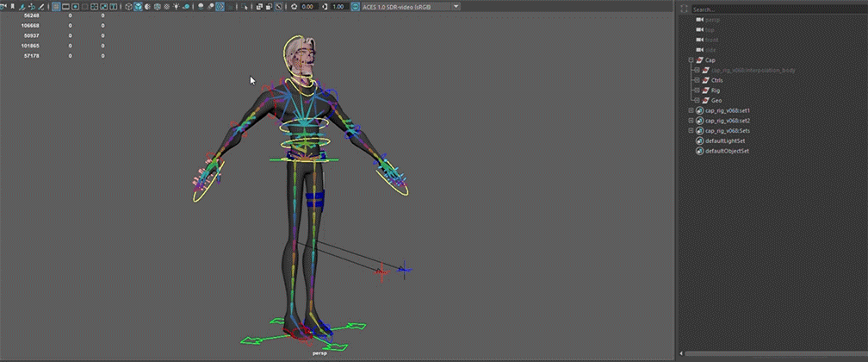Select the persp camera in outliner
Image resolution: width=868 pixels, height=362 pixels.
[711, 19]
